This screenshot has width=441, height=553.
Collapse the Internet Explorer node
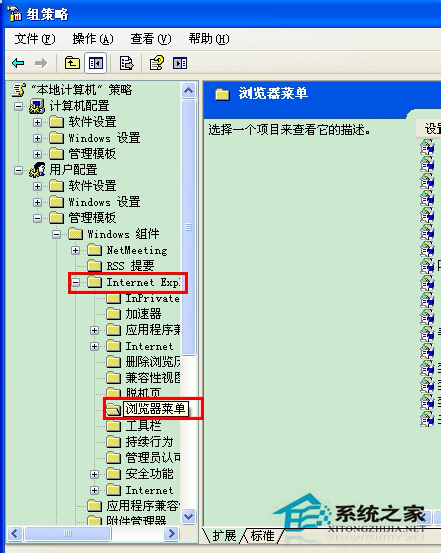[75, 282]
